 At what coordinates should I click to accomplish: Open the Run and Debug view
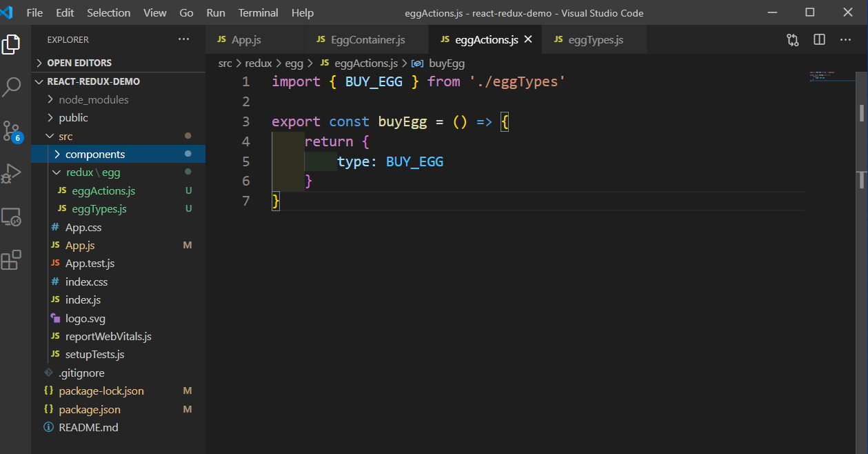pos(11,173)
